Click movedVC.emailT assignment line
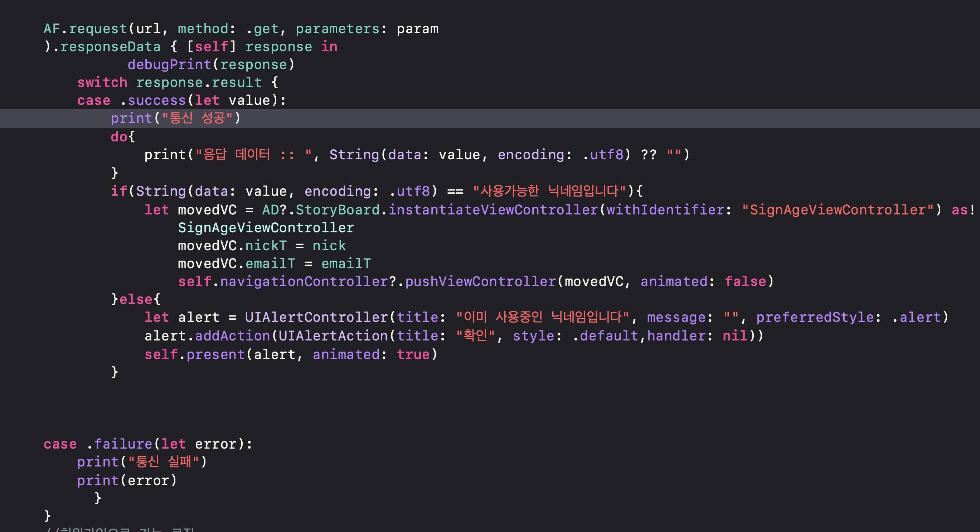 [274, 264]
